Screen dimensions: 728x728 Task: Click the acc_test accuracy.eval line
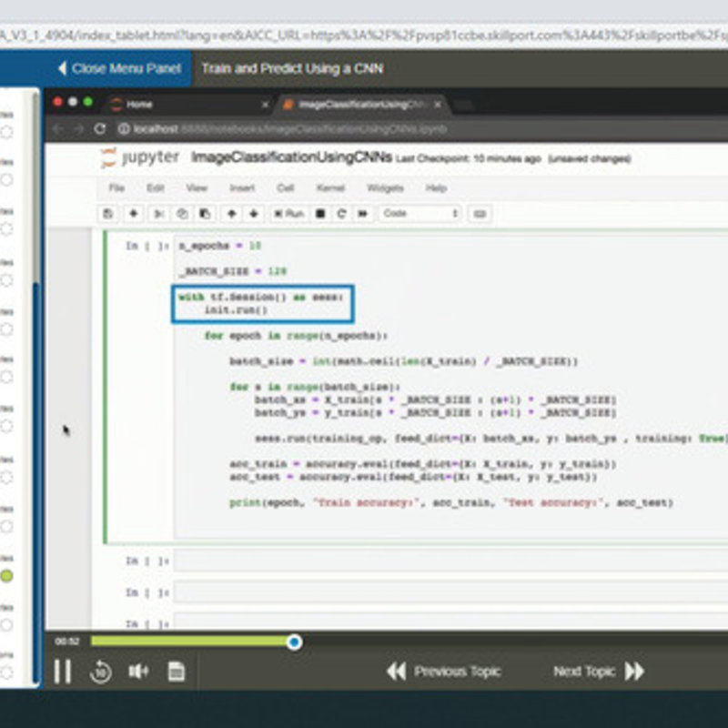pos(413,477)
